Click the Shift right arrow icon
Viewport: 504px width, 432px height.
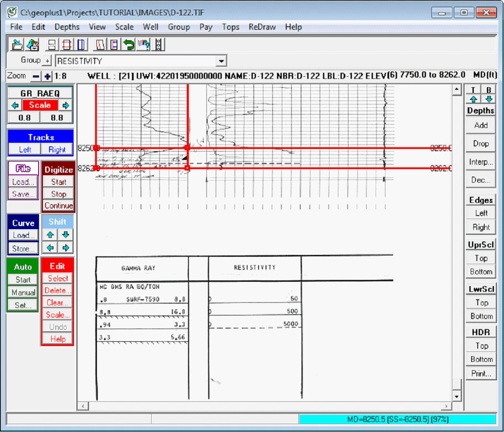click(x=66, y=248)
